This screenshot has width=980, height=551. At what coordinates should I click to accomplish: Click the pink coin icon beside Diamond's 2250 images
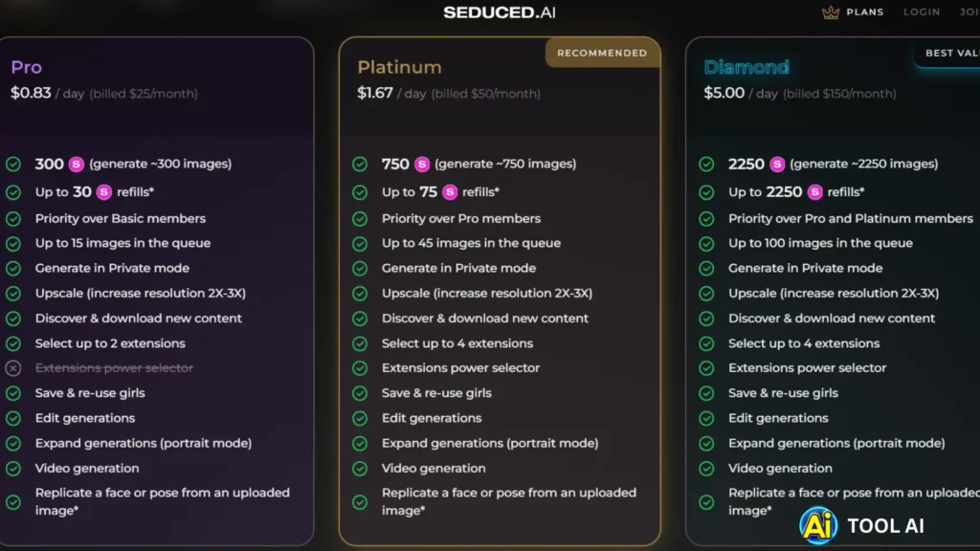point(777,164)
